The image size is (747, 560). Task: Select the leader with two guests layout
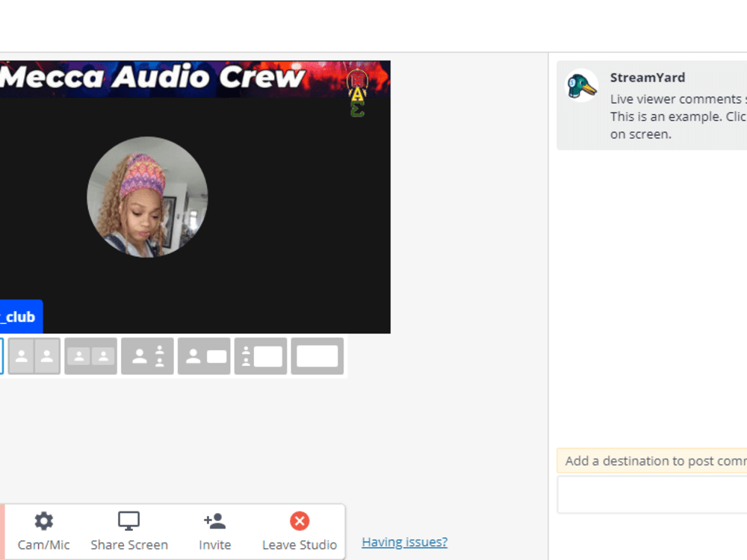(147, 356)
